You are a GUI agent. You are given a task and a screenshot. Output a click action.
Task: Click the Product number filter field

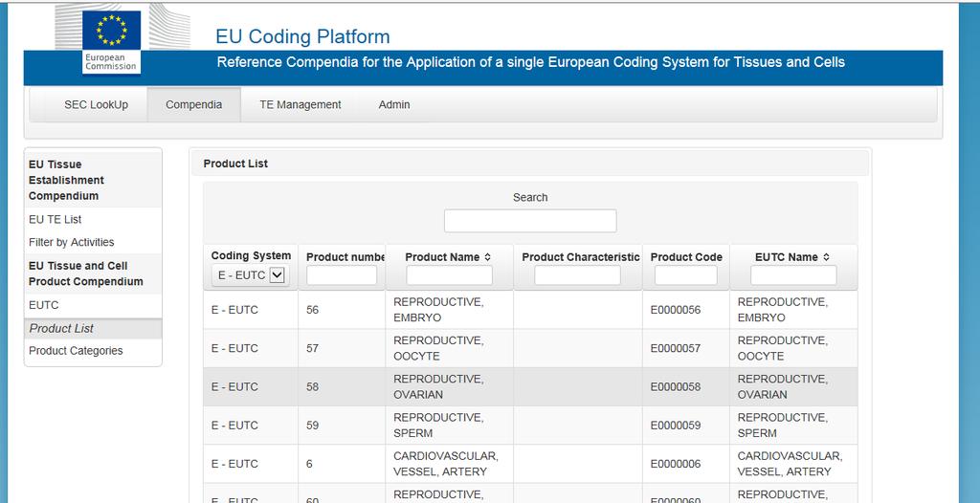(342, 275)
